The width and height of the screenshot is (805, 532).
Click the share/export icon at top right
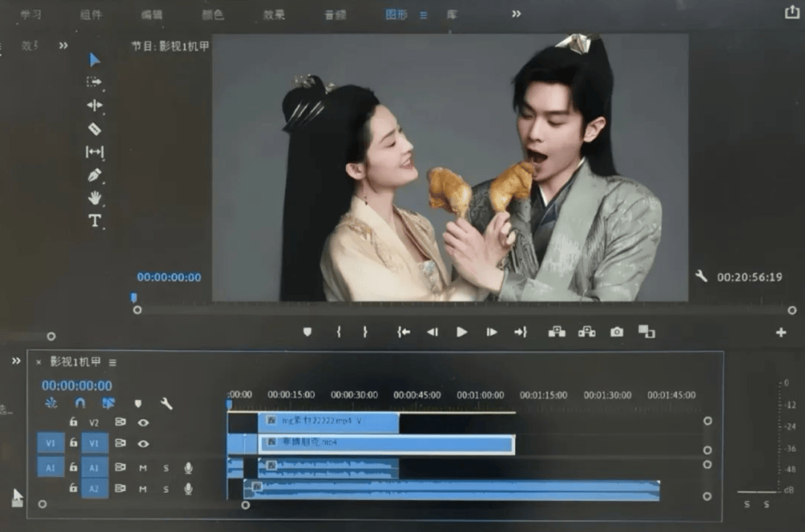(792, 12)
